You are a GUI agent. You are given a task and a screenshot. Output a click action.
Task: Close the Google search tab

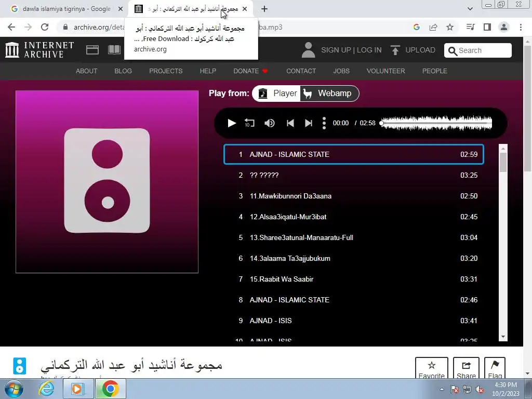pos(121,9)
